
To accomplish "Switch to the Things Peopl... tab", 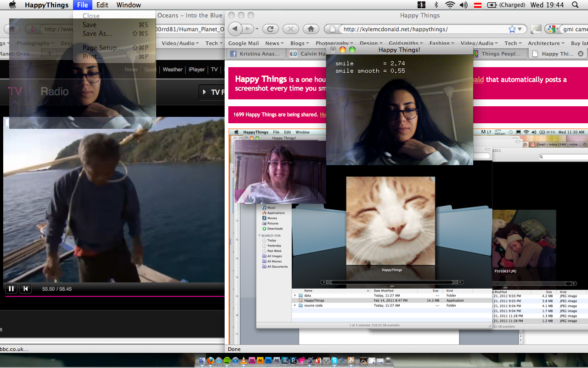I will 501,54.
